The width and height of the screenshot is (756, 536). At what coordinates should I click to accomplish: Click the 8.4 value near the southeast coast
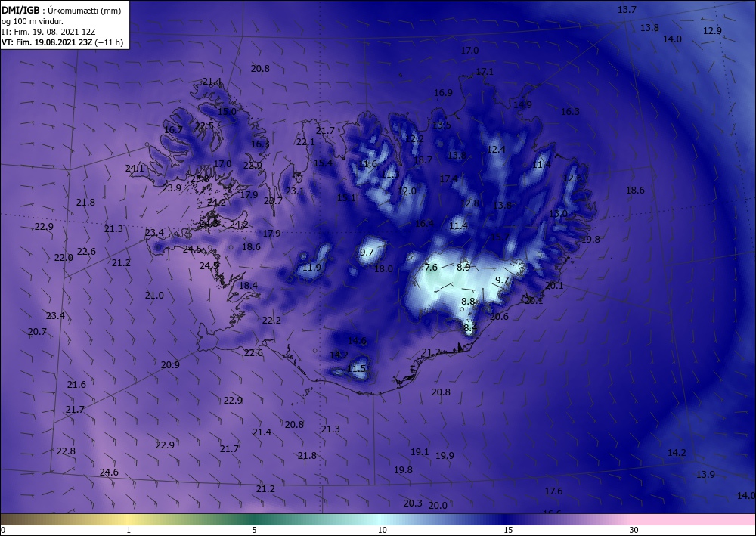(470, 328)
